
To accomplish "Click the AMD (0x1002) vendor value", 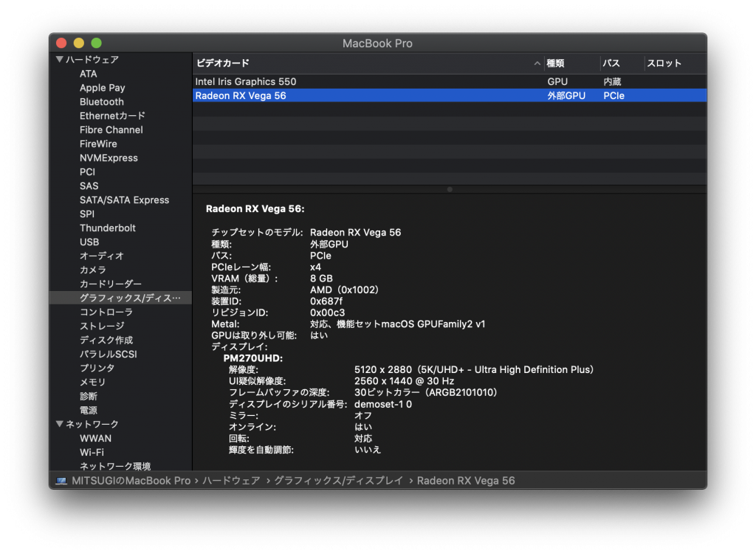I will click(x=344, y=290).
